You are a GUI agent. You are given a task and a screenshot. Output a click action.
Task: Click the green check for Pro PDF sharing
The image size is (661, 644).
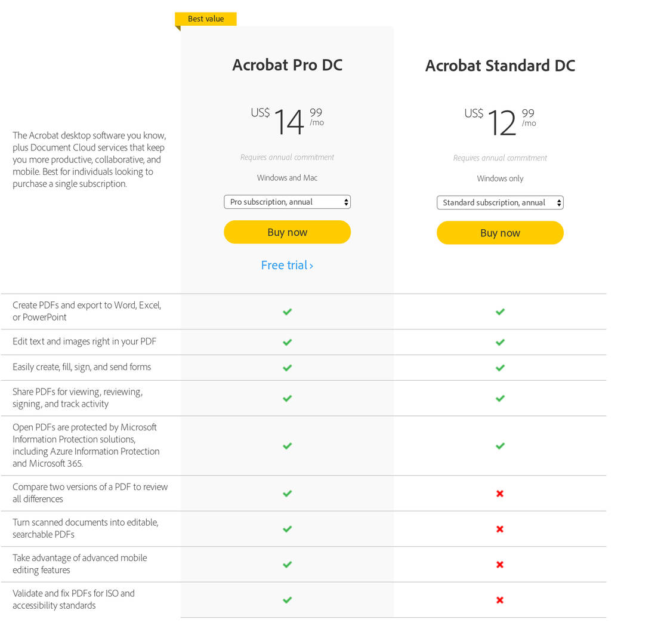pyautogui.click(x=287, y=398)
